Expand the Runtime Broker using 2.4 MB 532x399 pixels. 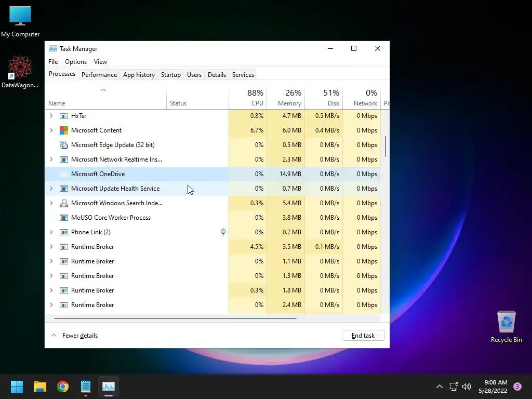tap(51, 305)
